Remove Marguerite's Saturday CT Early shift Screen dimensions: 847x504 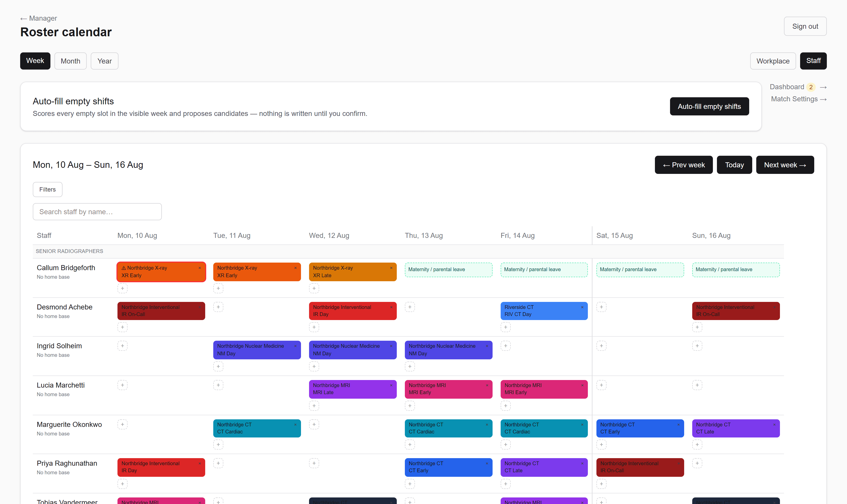pos(679,425)
